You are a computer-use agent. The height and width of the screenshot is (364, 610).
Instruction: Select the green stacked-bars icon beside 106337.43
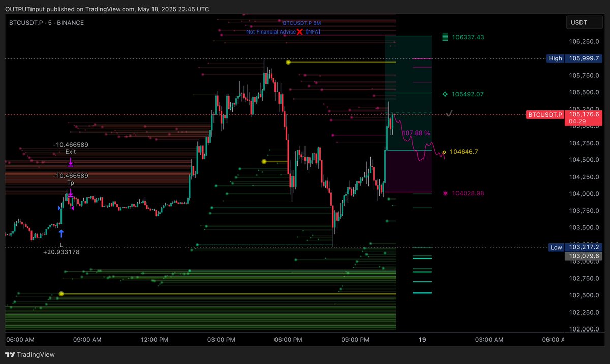coord(445,37)
